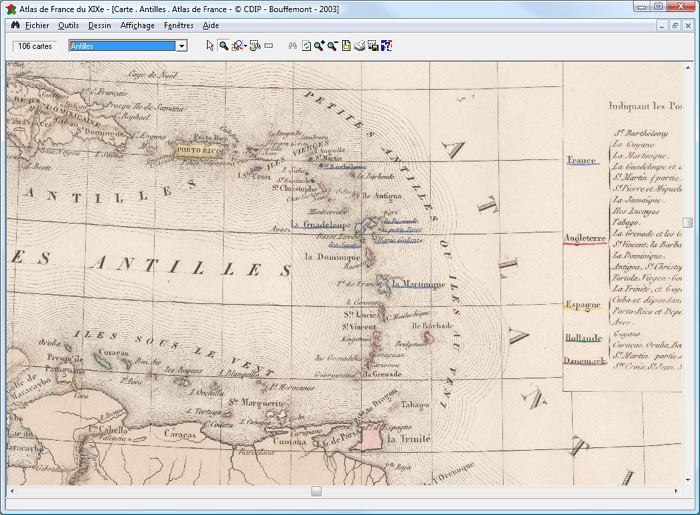Click the horizontal scrollbar thumb
The height and width of the screenshot is (515, 700).
[317, 491]
